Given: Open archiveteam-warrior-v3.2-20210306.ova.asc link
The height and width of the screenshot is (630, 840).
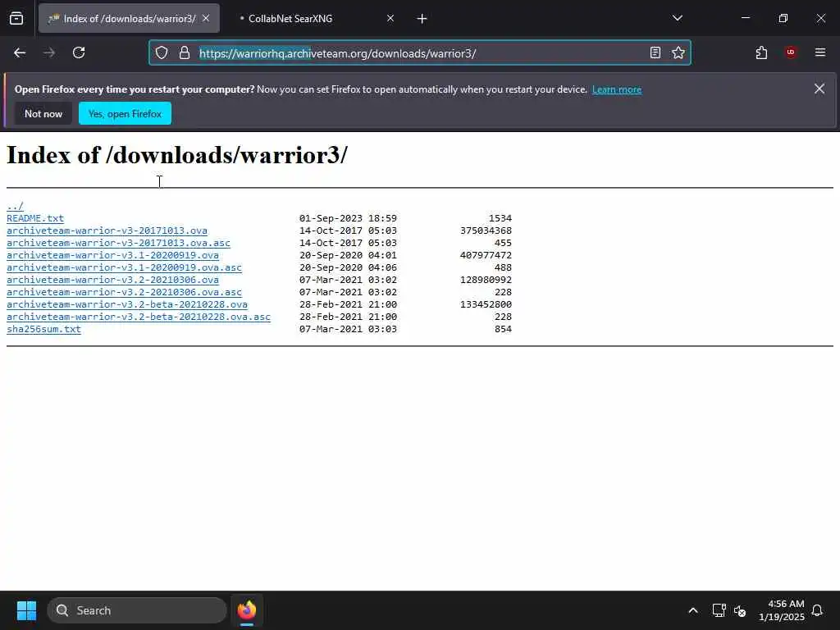Looking at the screenshot, I should pos(124,293).
